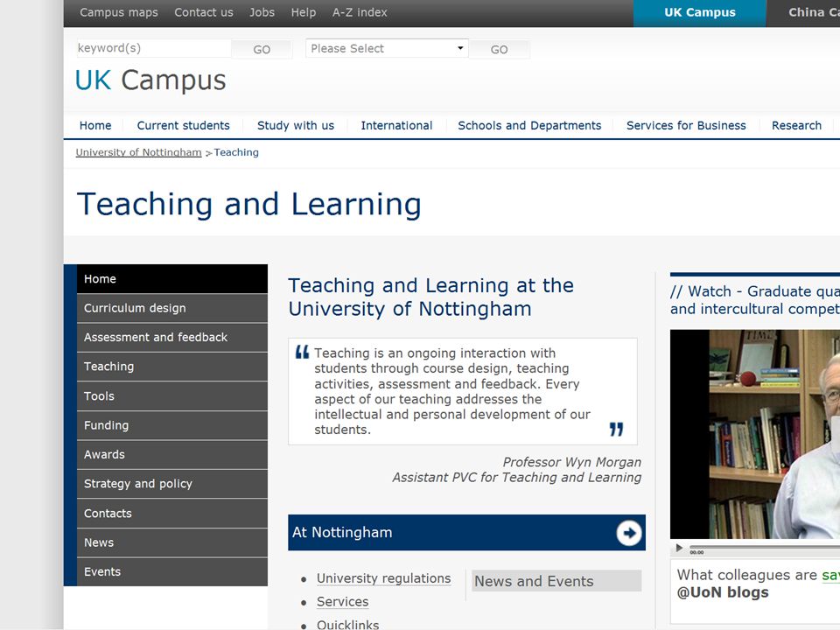Viewport: 840px width, 630px height.
Task: Select Awards in left sidebar
Action: tap(172, 454)
